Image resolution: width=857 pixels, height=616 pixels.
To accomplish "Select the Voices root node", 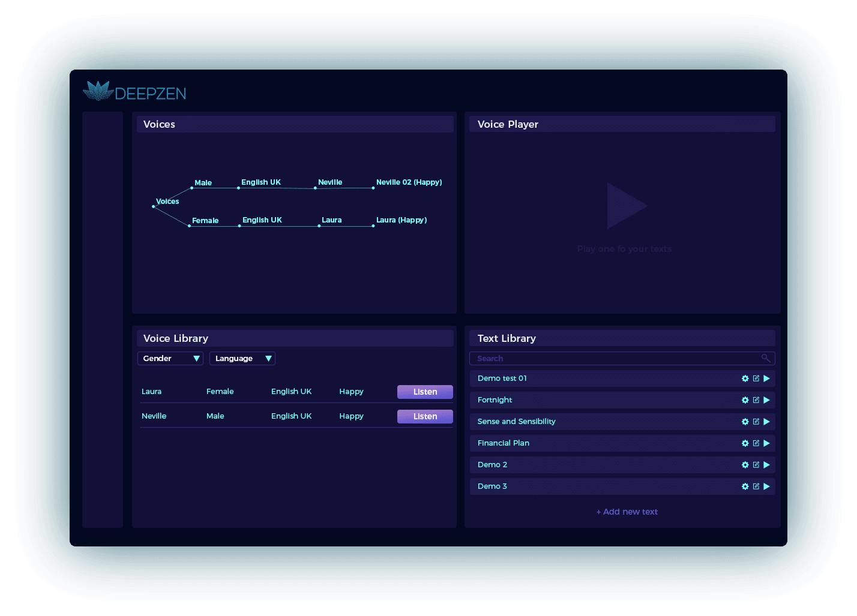I will 167,202.
